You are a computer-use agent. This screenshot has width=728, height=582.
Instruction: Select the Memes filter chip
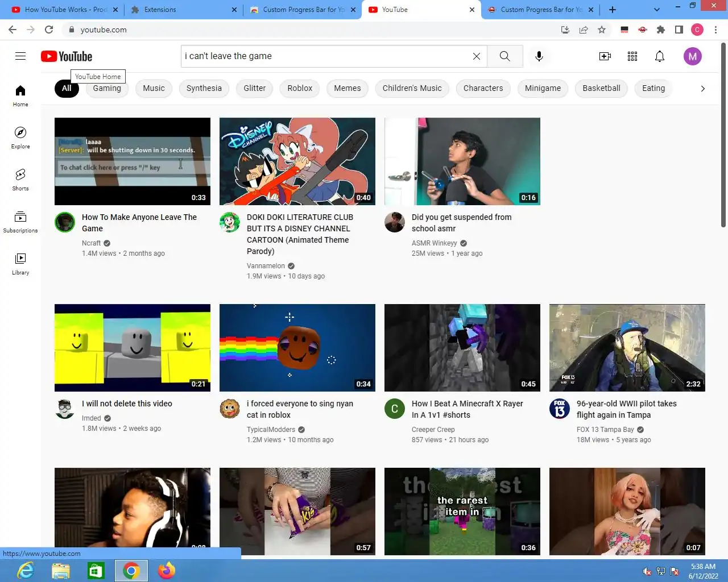pos(348,88)
